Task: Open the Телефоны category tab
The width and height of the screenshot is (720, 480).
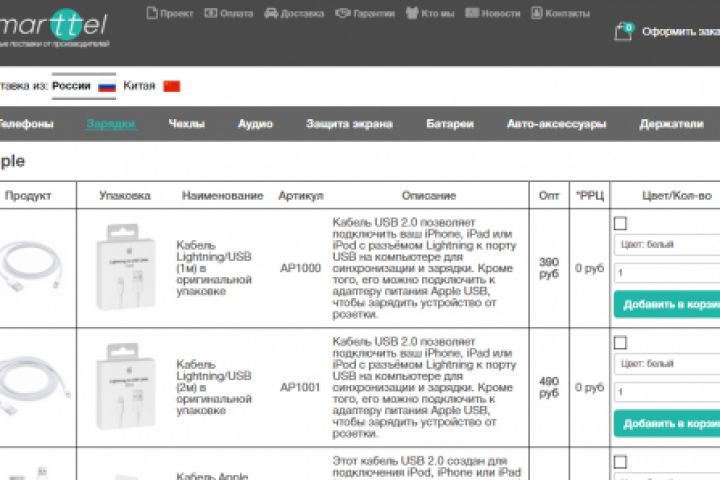Action: pos(26,124)
